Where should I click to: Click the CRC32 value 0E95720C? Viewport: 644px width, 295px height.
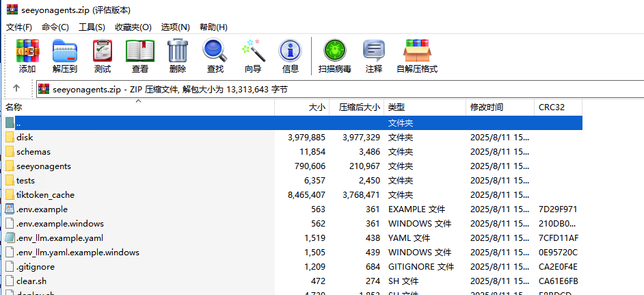coord(558,252)
